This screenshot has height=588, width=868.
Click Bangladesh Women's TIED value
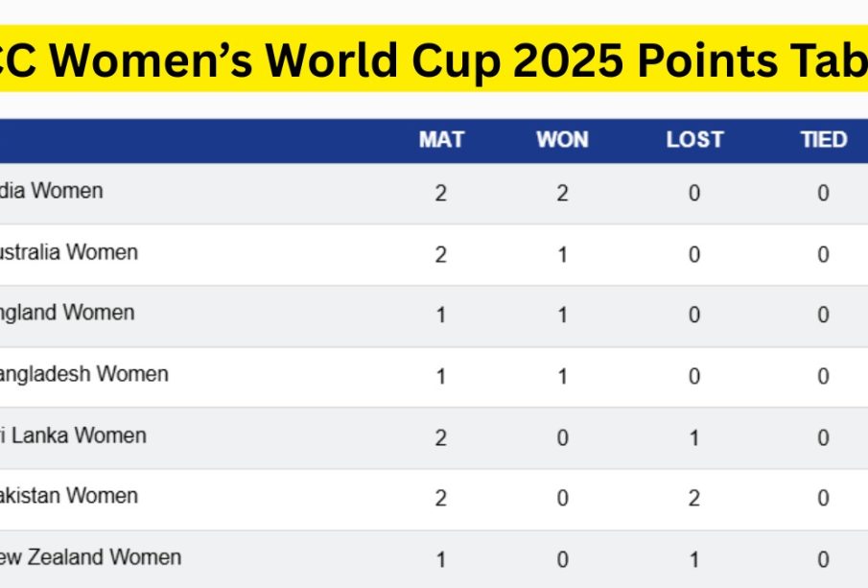coord(823,377)
